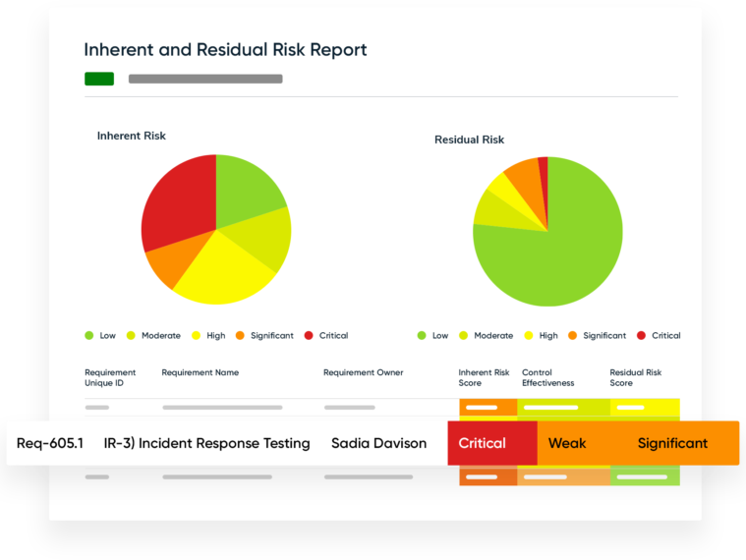
Task: Toggle Critical legend dot under Inherent Risk
Action: pyautogui.click(x=309, y=336)
